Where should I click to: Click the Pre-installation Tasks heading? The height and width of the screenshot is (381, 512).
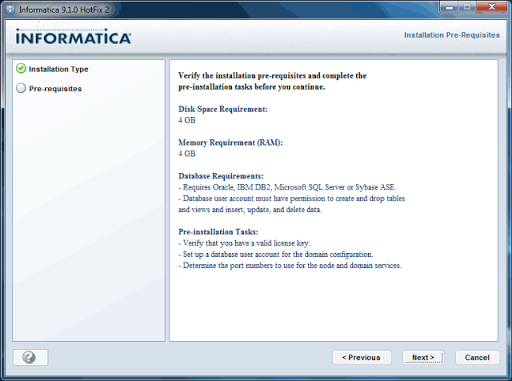click(218, 232)
